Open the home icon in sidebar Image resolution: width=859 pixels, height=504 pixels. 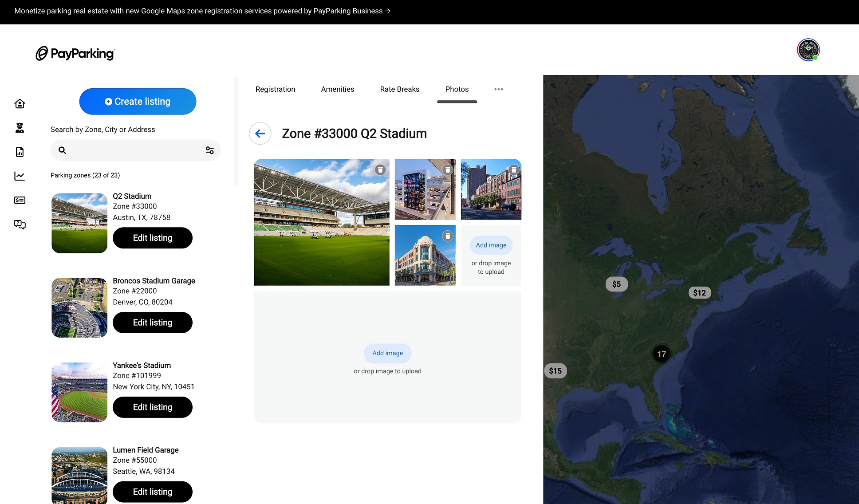(20, 104)
